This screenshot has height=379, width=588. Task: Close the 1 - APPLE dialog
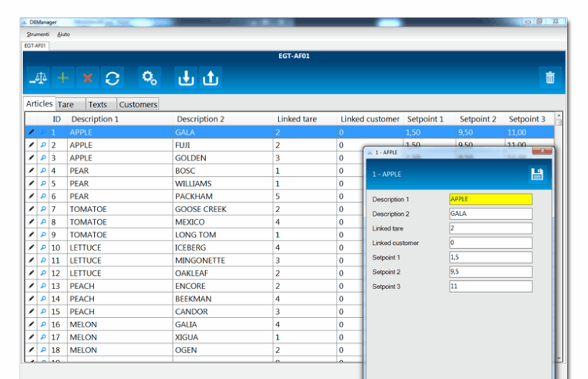coord(542,151)
